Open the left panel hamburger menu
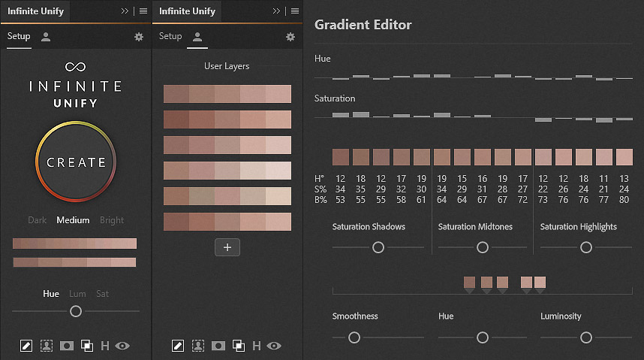Viewport: 644px width, 360px height. [x=143, y=11]
